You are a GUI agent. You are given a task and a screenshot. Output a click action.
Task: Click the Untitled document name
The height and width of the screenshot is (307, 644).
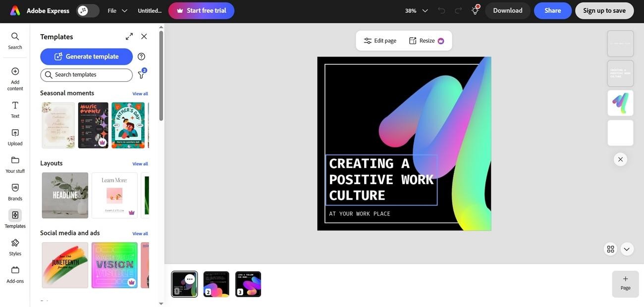click(150, 10)
